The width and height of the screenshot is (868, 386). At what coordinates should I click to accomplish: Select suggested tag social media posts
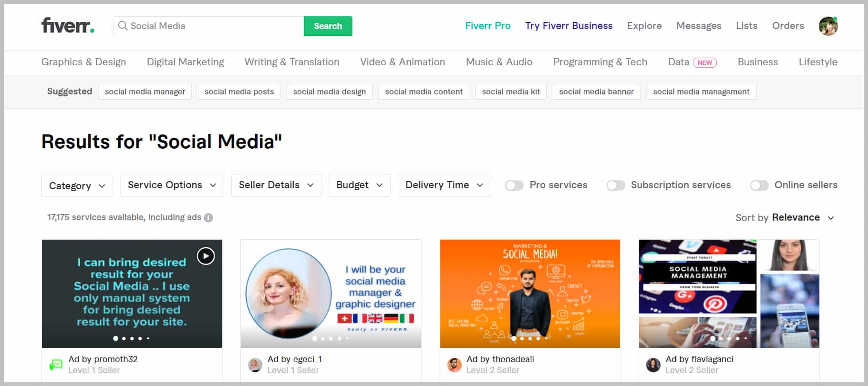pyautogui.click(x=239, y=91)
